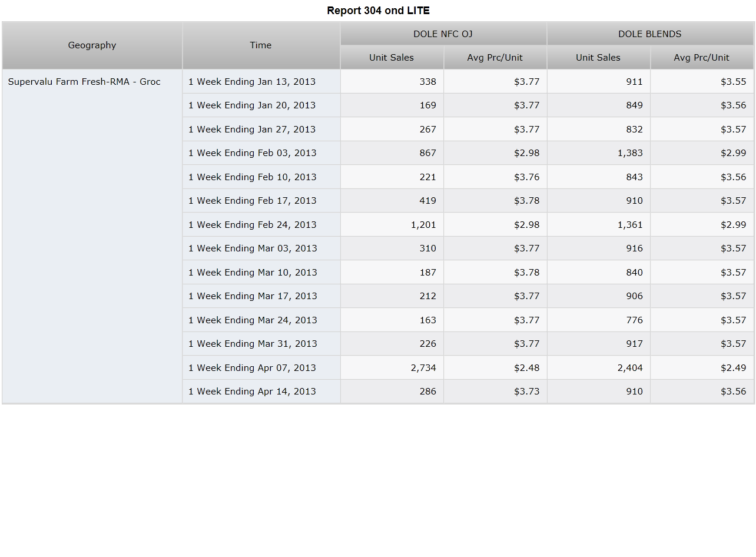The height and width of the screenshot is (557, 756).
Task: Select the Supervalu Farm Fresh-RMA - Groc cell
Action: click(x=92, y=237)
